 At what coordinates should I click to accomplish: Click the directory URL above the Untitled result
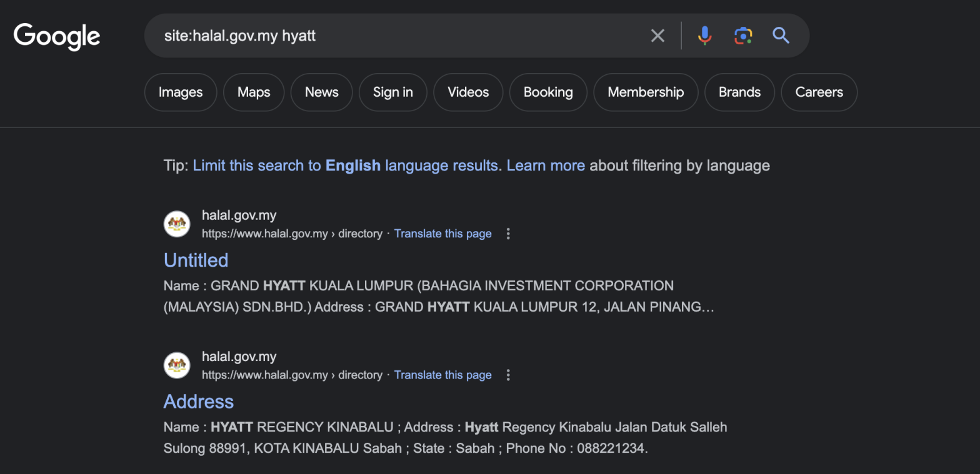(x=292, y=234)
